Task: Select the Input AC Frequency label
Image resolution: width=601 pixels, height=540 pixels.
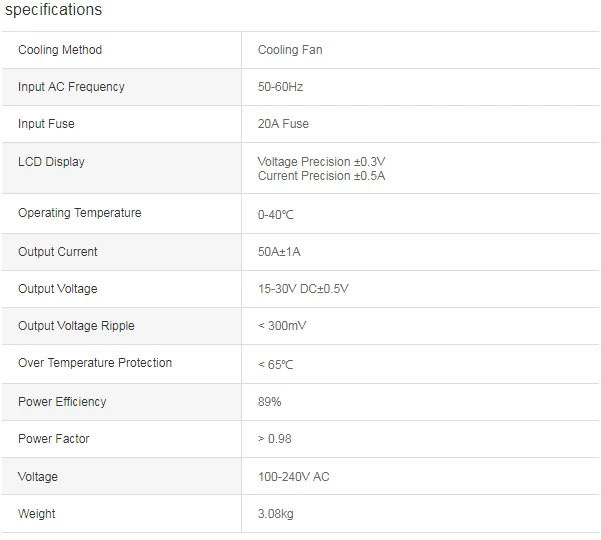Action: point(71,87)
